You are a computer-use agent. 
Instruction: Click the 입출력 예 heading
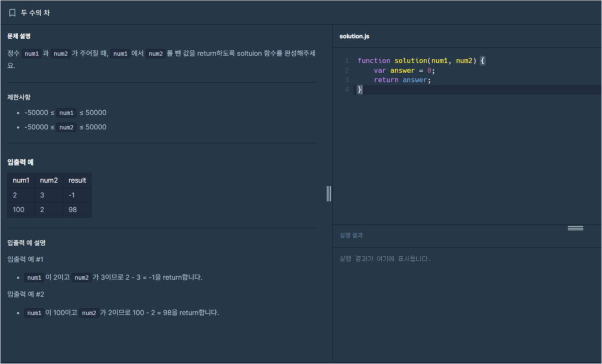pos(20,162)
